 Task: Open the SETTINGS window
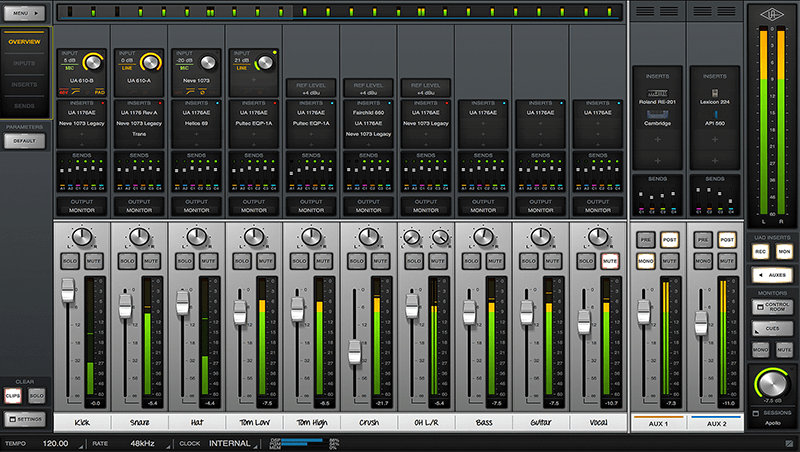(x=24, y=419)
